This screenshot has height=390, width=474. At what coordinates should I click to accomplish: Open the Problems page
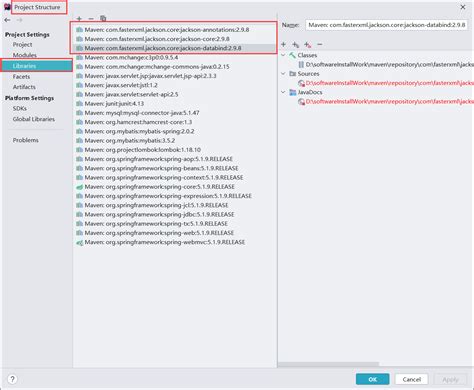(x=26, y=140)
